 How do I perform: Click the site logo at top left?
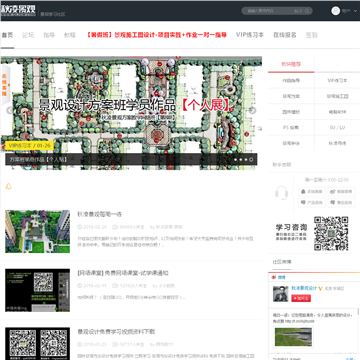pos(19,10)
